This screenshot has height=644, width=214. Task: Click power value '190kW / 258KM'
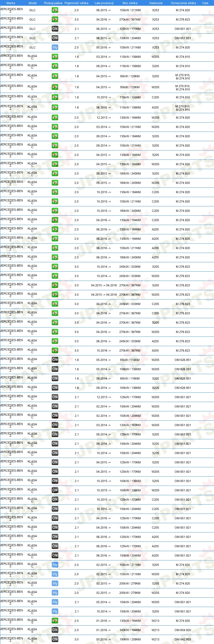[130, 639]
